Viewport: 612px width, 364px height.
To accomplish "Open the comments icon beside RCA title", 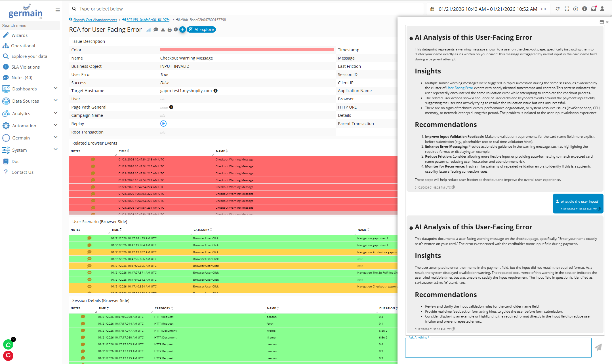I will 156,30.
